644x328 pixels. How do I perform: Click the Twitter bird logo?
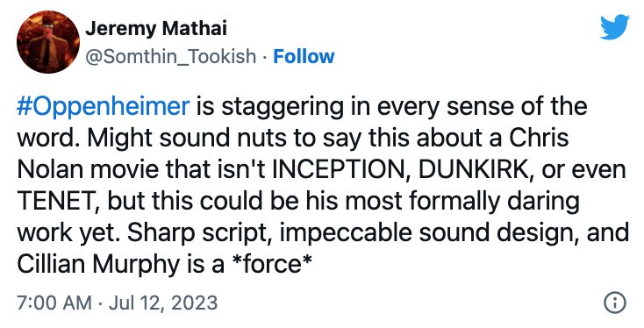(614, 27)
